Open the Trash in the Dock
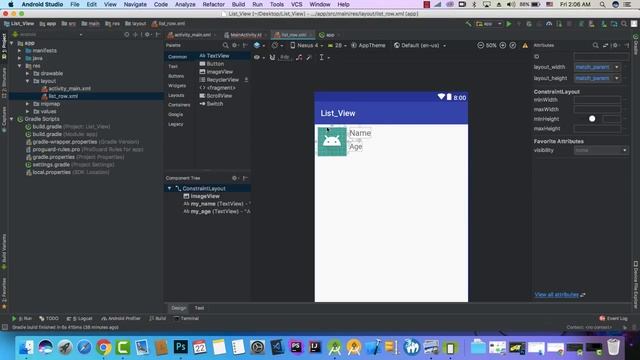 (613, 347)
